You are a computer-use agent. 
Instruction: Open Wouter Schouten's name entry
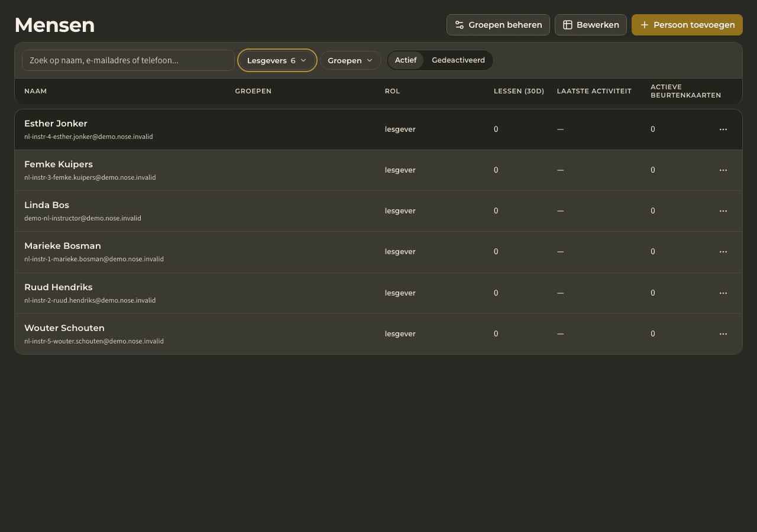[x=64, y=328]
